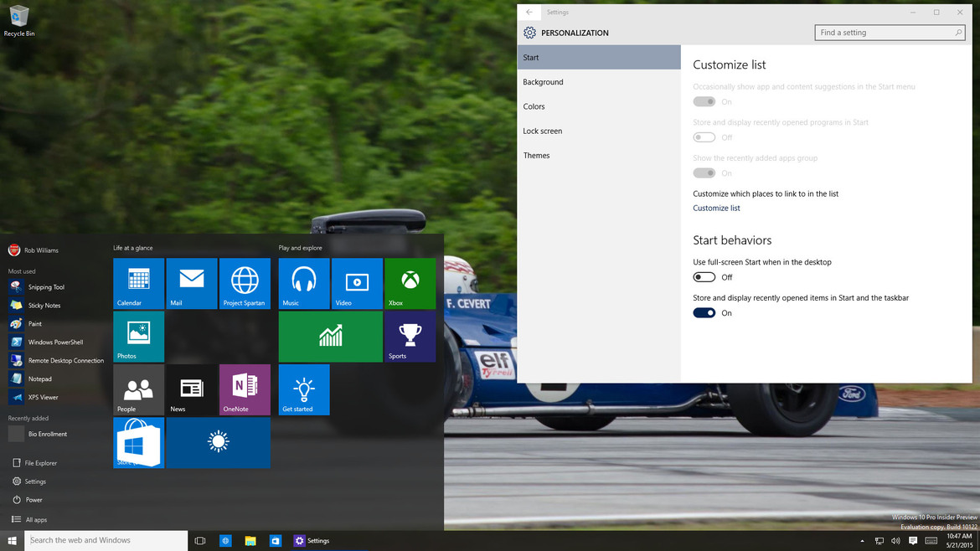
Task: Open the Get started tile
Action: point(304,390)
